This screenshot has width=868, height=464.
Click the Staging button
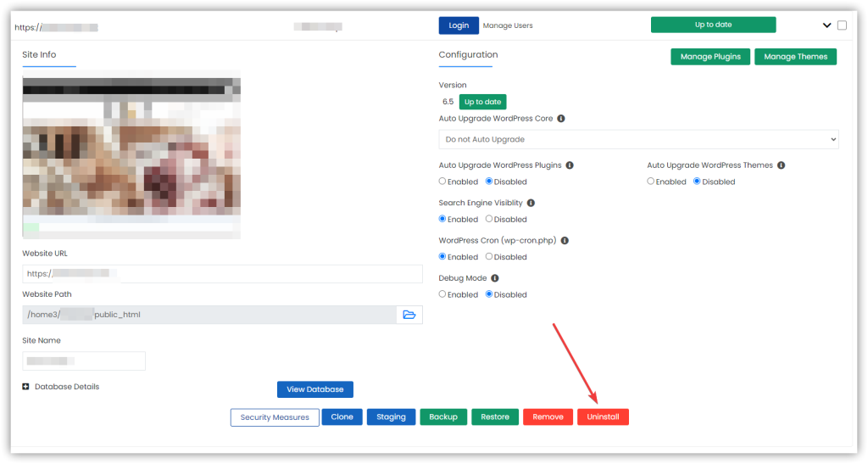(x=391, y=417)
